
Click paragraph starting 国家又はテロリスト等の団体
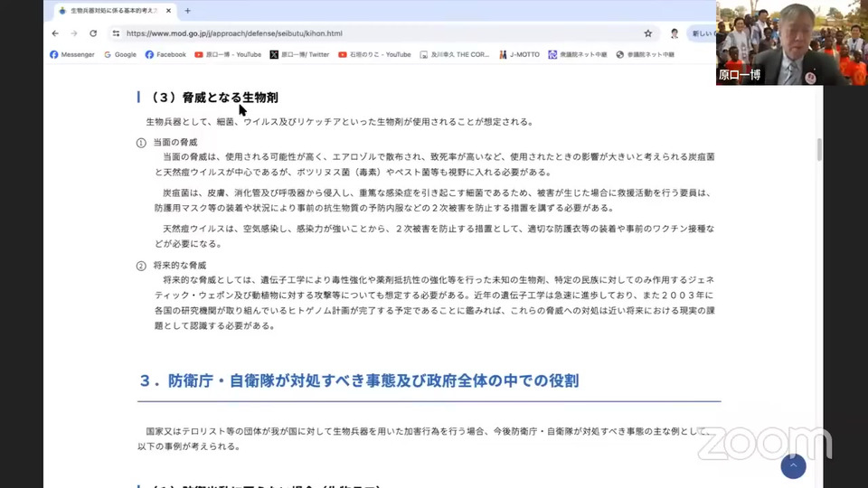tap(424, 439)
